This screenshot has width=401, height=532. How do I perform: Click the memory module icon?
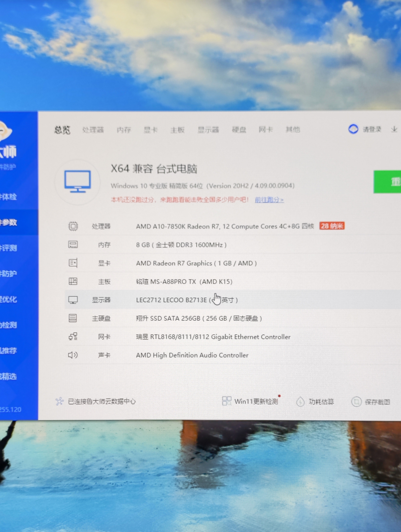(x=73, y=245)
